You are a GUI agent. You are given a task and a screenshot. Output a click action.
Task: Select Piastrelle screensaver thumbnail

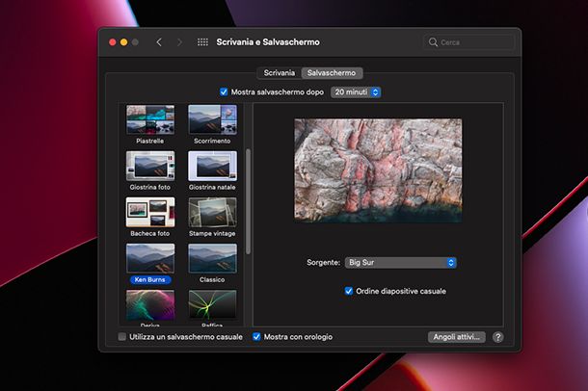pyautogui.click(x=150, y=119)
